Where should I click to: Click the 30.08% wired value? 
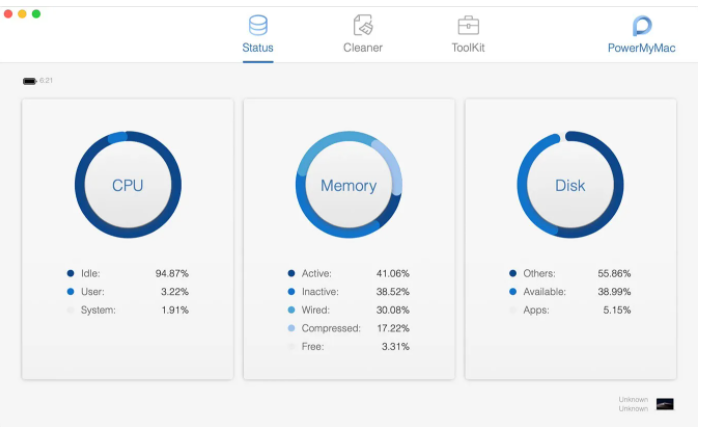click(x=393, y=310)
